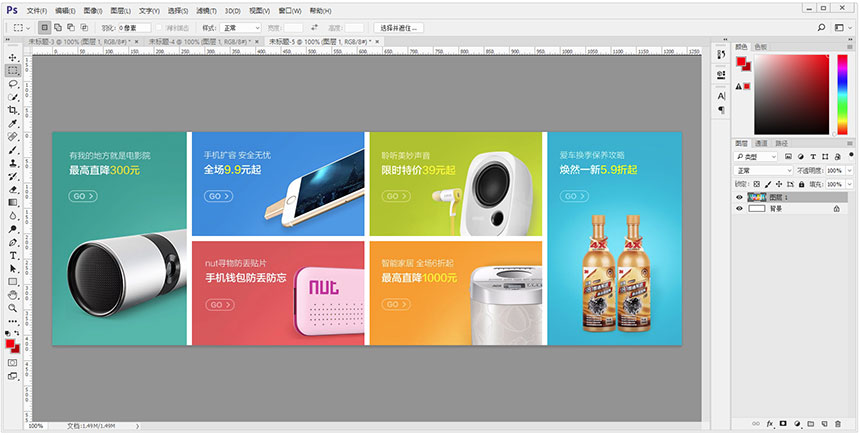Hide layer 图层 1 with eye icon
Screen dimensions: 860x435
pyautogui.click(x=740, y=197)
